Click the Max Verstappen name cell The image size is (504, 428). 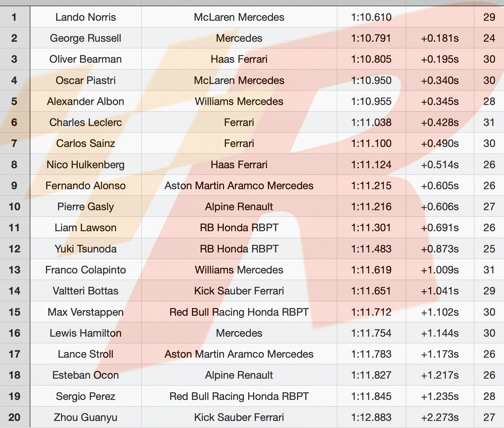coord(86,312)
